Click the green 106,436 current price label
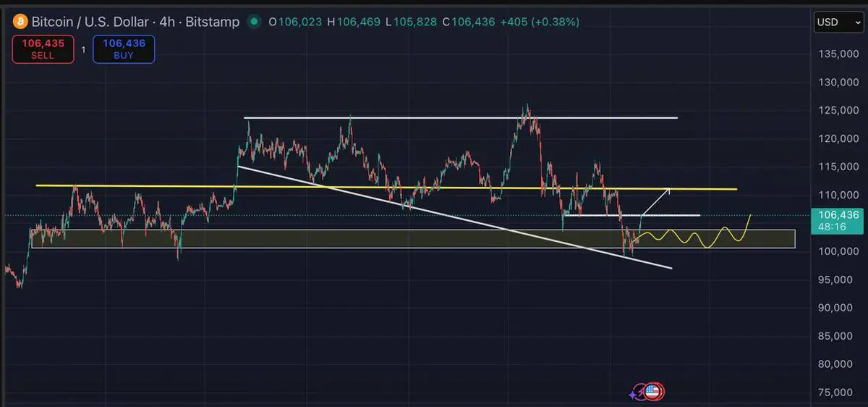Viewport: 868px width, 407px height. (839, 214)
